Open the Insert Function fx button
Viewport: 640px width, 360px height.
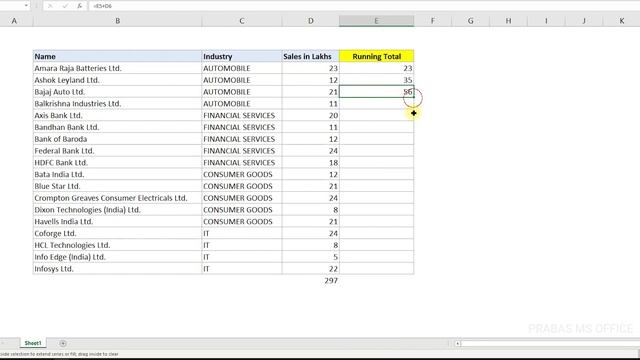tap(80, 6)
